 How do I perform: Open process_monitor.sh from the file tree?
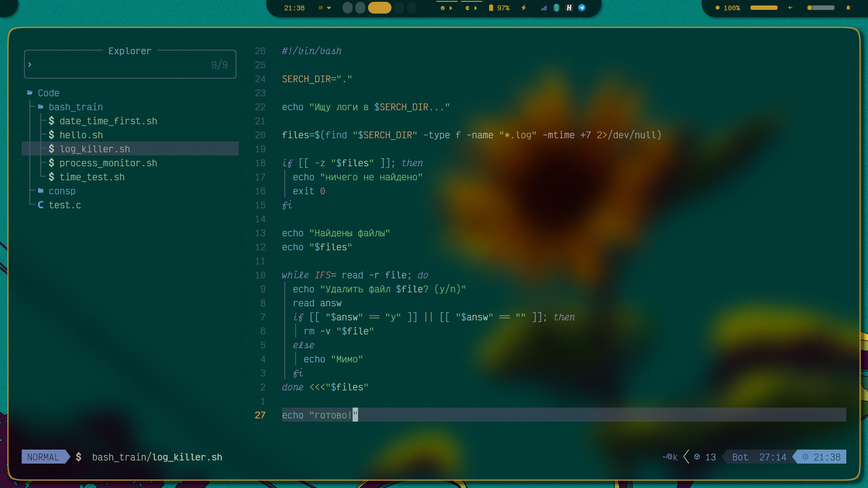(108, 163)
